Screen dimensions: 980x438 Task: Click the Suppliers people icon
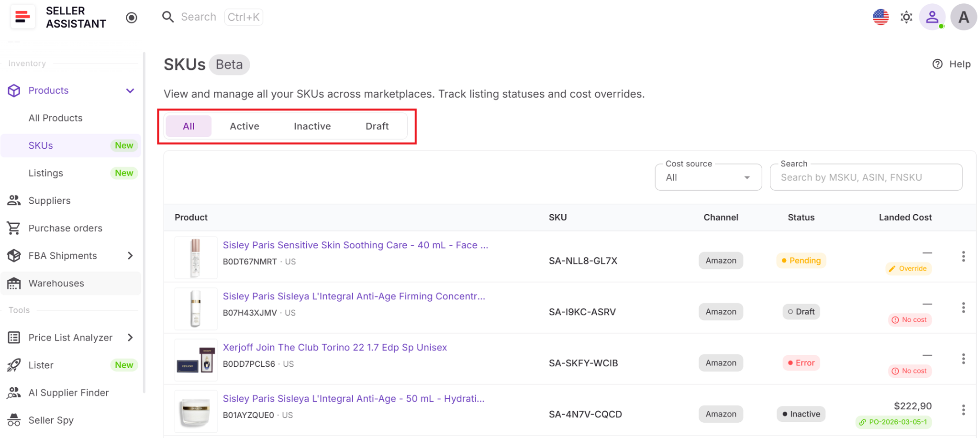click(14, 200)
